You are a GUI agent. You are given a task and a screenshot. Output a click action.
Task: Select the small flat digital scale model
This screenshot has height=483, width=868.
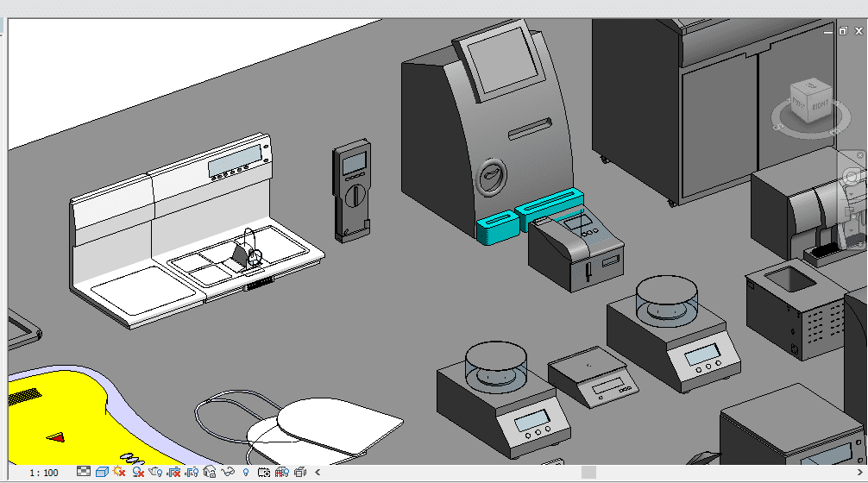[592, 376]
